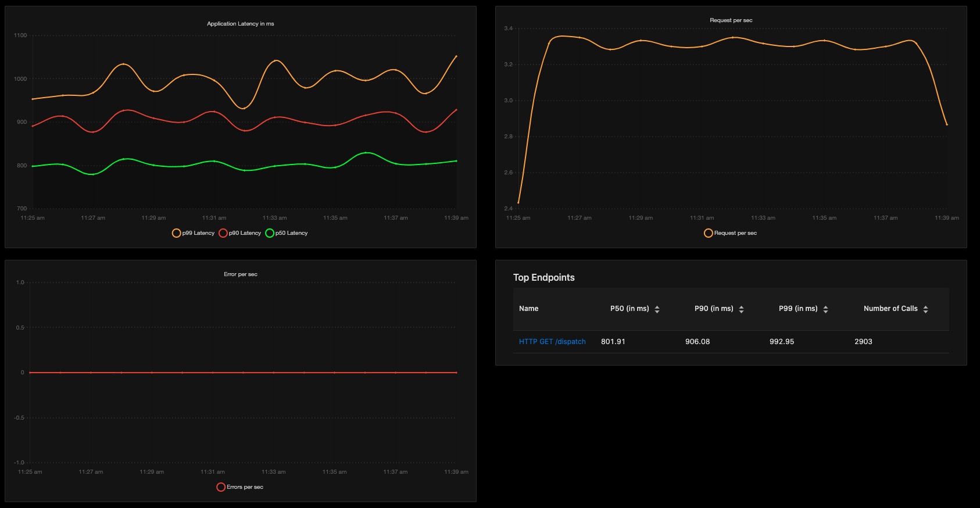The height and width of the screenshot is (508, 980).
Task: Click the p99 Latency legend label
Action: (198, 233)
